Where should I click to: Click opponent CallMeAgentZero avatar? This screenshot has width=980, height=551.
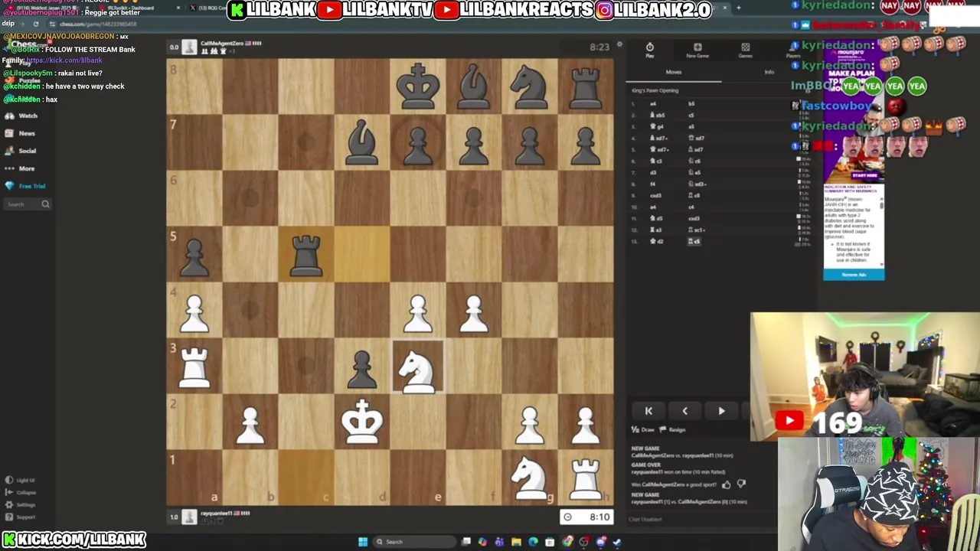pos(190,47)
